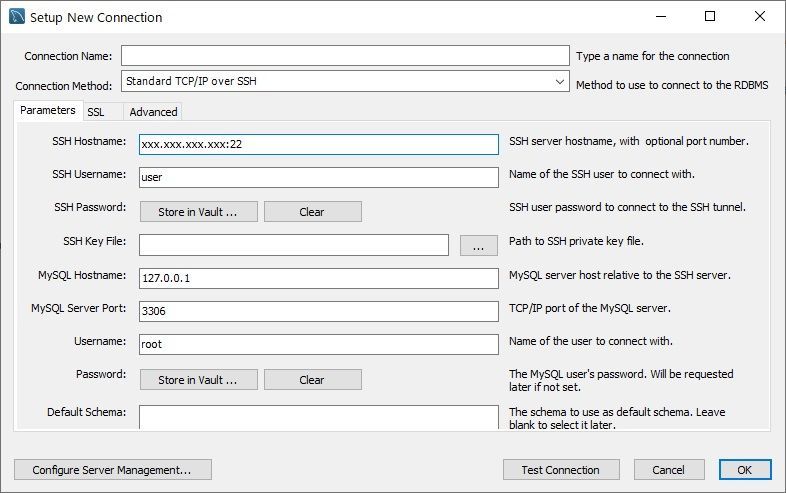Viewport: 786px width, 493px height.
Task: Store the MySQL Password in Vault
Action: [x=199, y=380]
